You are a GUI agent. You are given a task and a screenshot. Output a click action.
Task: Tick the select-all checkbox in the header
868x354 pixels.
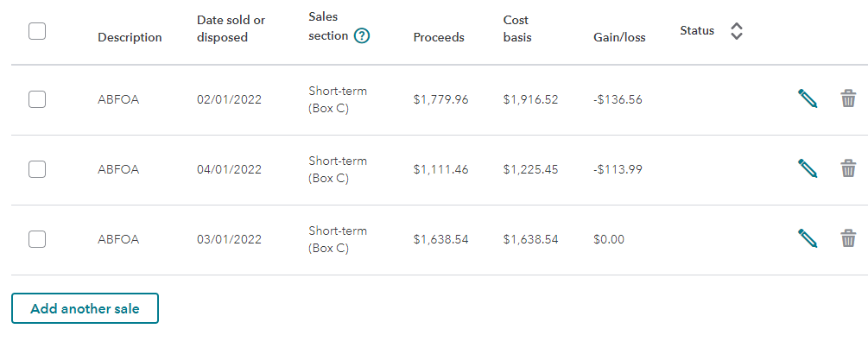coord(37,31)
